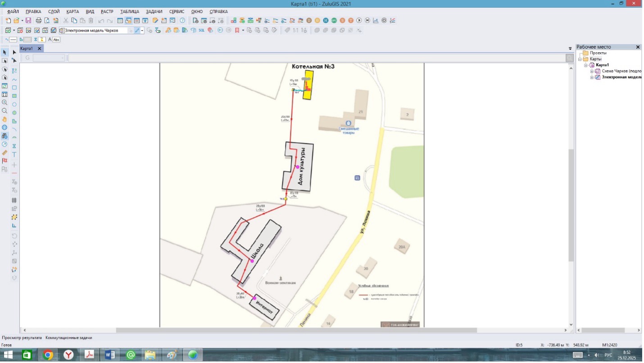Select the Hand pan tool

point(5,119)
